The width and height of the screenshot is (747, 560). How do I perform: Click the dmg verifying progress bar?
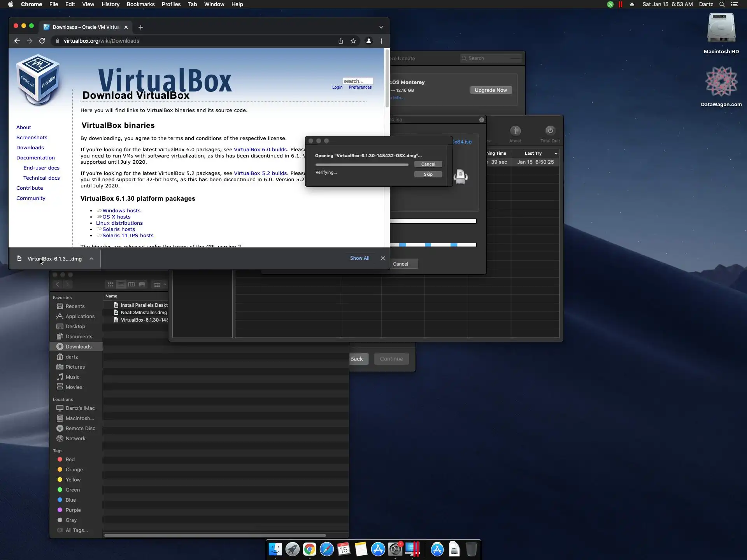click(x=362, y=164)
